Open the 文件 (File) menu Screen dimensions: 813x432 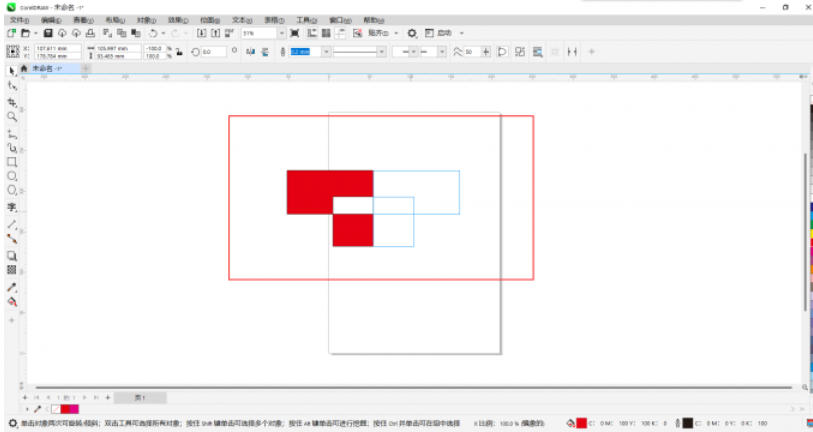coord(20,20)
